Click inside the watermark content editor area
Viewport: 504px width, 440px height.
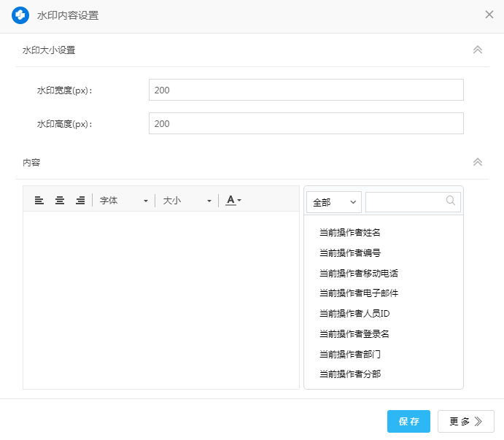click(161, 299)
